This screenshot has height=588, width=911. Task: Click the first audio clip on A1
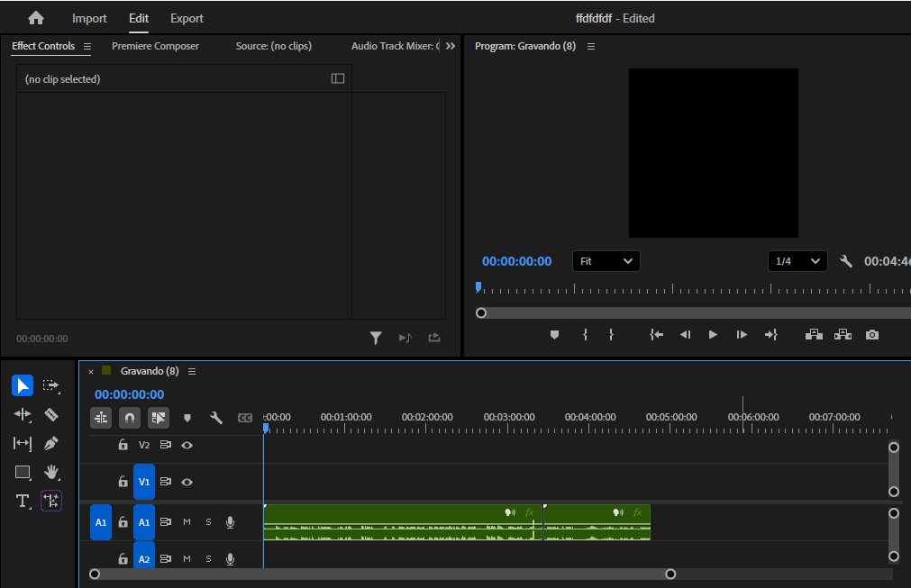coord(403,522)
